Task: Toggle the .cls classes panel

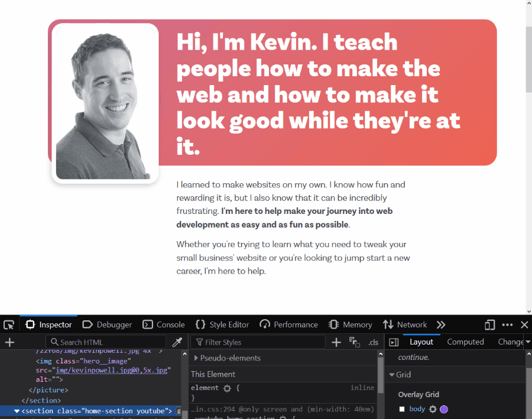Action: coord(373,342)
